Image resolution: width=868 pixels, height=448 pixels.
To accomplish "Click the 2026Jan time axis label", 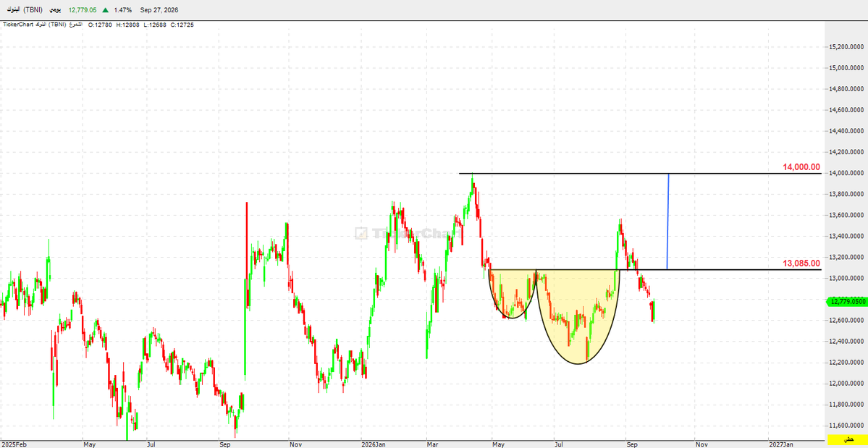I will click(373, 444).
